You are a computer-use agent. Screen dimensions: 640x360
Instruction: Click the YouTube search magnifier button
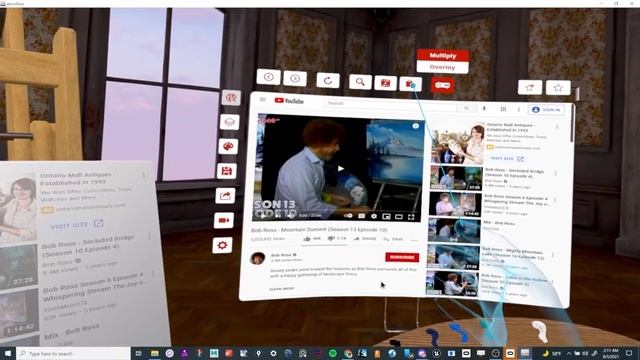point(466,108)
